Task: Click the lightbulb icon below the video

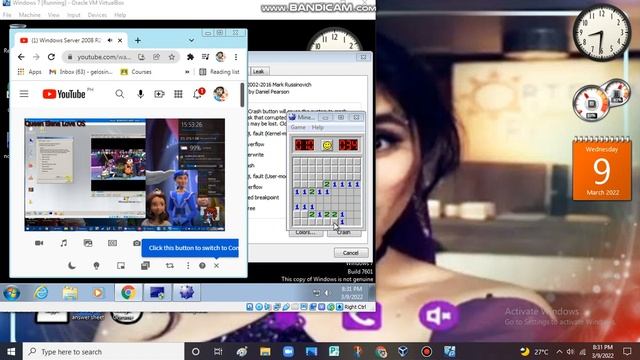Action: pos(96,266)
